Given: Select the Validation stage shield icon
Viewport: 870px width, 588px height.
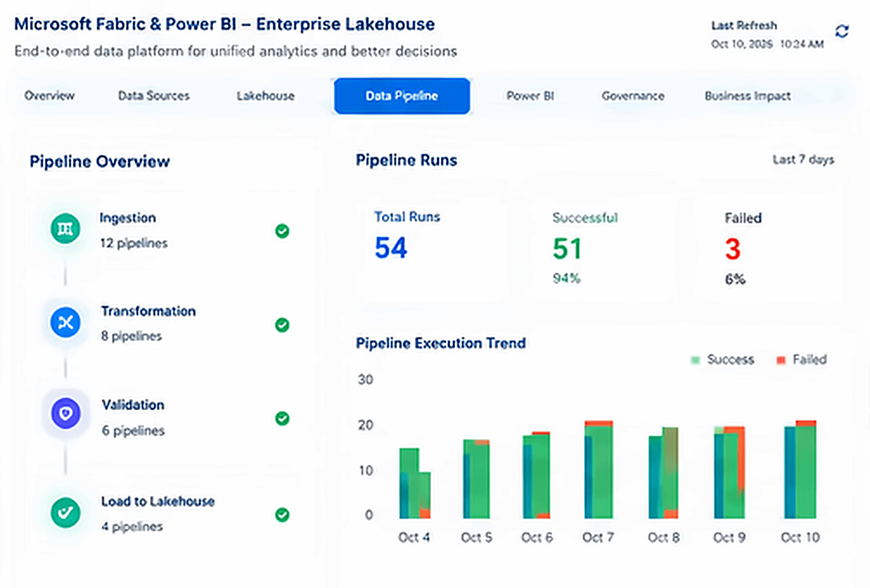Looking at the screenshot, I should coord(66,414).
